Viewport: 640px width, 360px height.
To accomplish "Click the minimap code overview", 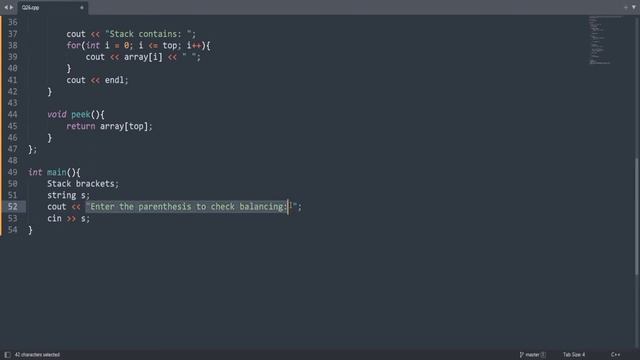I will tap(605, 40).
